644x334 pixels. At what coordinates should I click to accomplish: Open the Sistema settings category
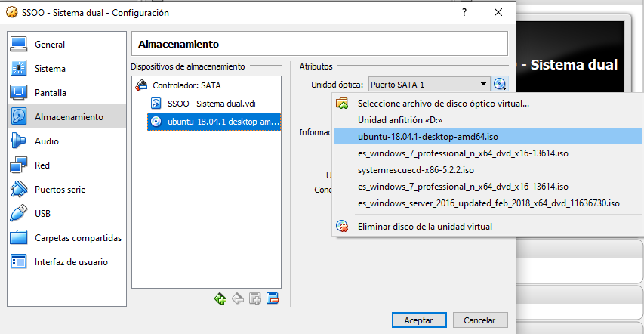pos(50,69)
